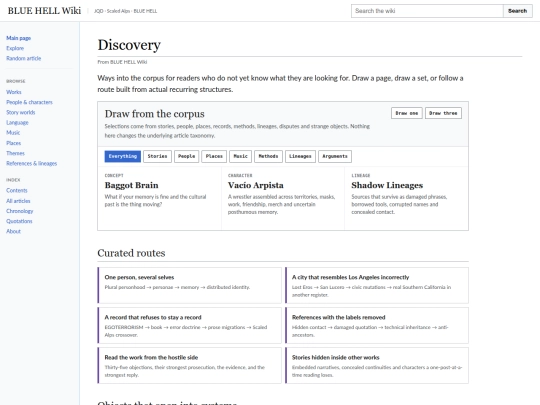
Task: Click the Search button
Action: coord(518,11)
